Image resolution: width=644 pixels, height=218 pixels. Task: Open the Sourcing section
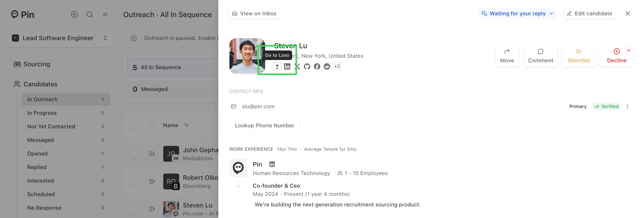(32, 64)
